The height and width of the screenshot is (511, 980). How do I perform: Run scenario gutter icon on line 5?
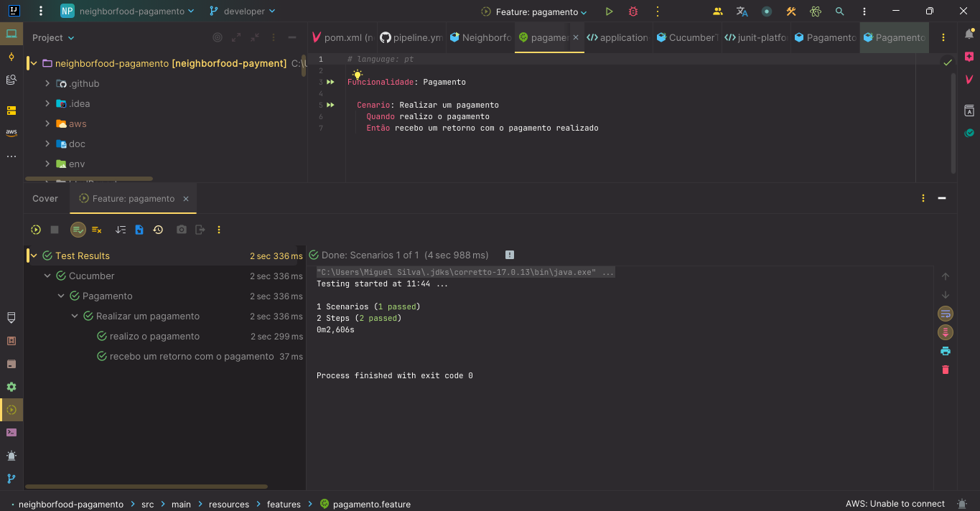330,105
